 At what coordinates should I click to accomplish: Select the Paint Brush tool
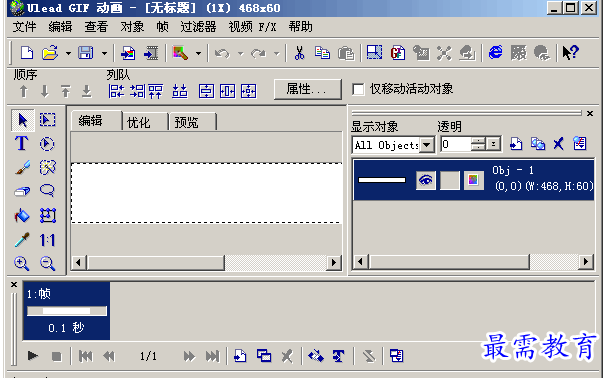pyautogui.click(x=22, y=167)
